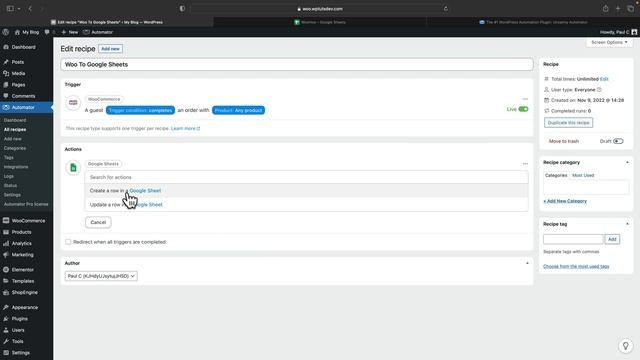Open Screen Options dropdown
The image size is (640, 360).
click(x=609, y=42)
